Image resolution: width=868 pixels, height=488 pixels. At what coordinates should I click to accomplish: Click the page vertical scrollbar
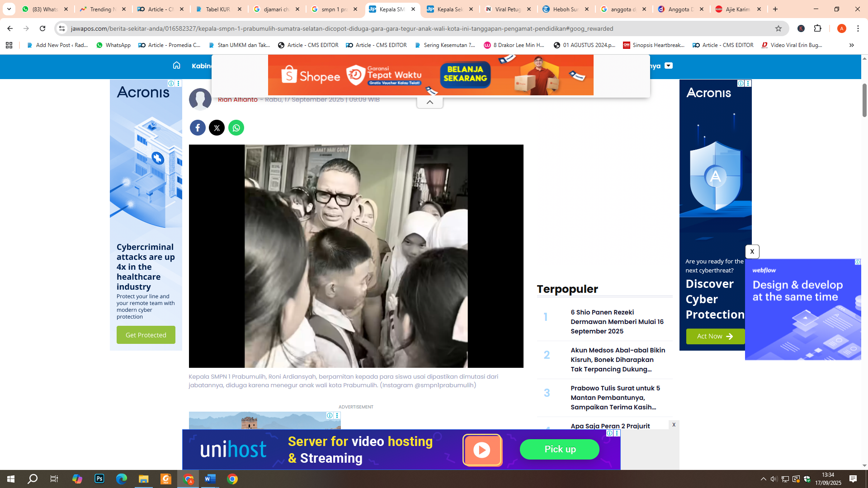pyautogui.click(x=864, y=100)
